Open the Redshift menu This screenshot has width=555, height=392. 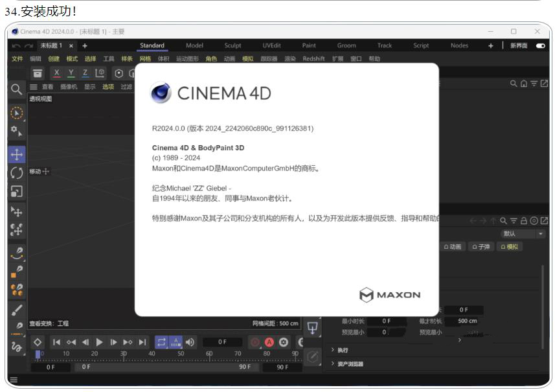pos(313,59)
